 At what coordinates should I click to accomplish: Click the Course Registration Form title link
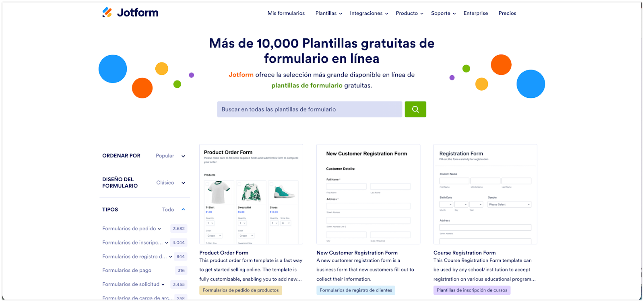click(x=464, y=253)
